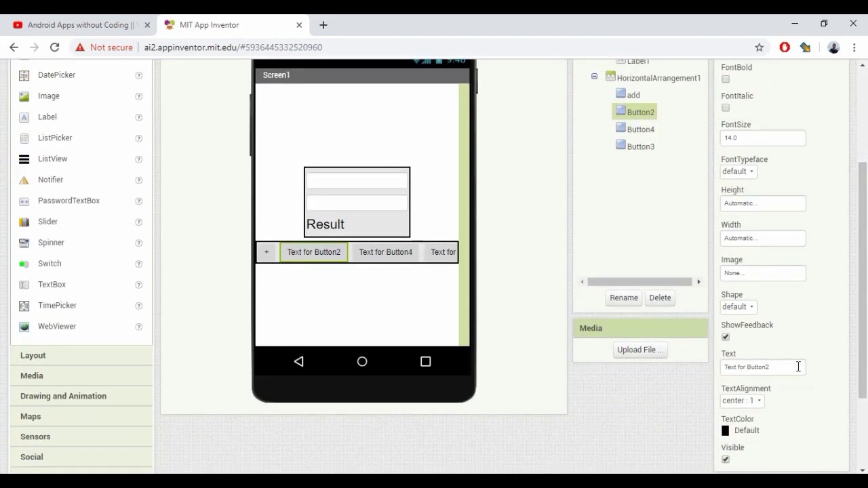Open help for Slider component
Image resolution: width=868 pixels, height=488 pixels.
coord(139,222)
